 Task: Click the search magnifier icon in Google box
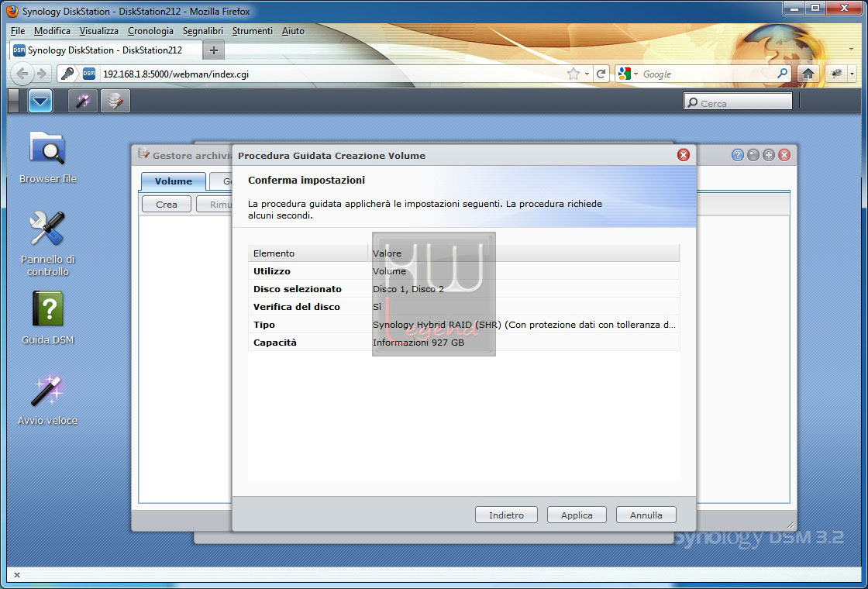[783, 74]
